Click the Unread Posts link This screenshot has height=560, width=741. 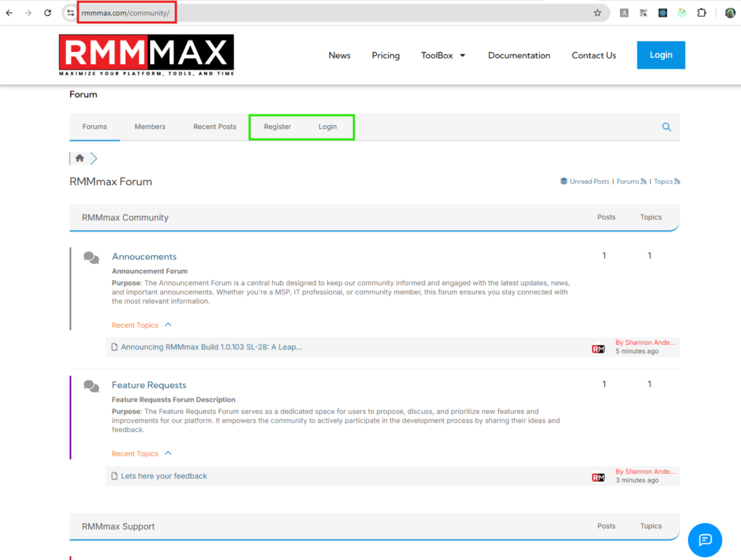pyautogui.click(x=589, y=182)
